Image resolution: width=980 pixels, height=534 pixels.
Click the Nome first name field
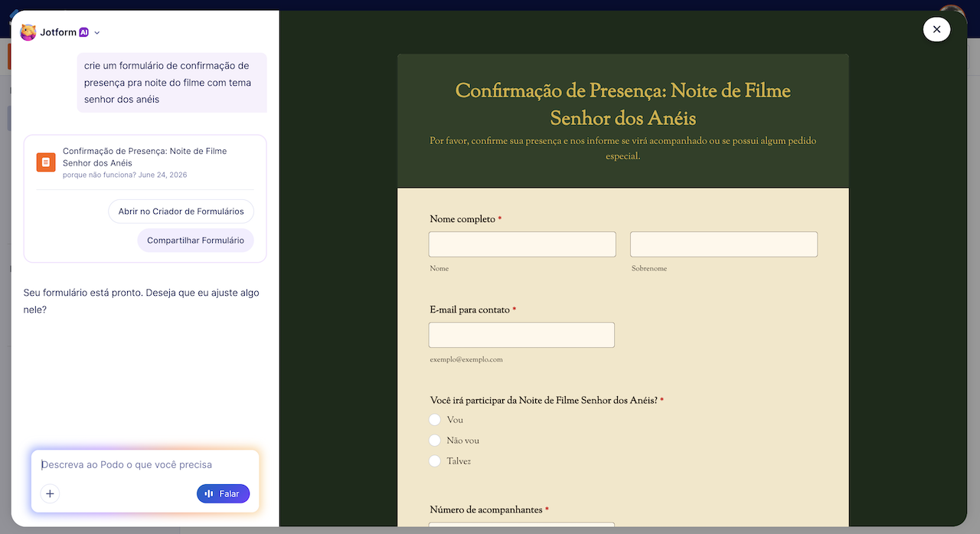522,244
